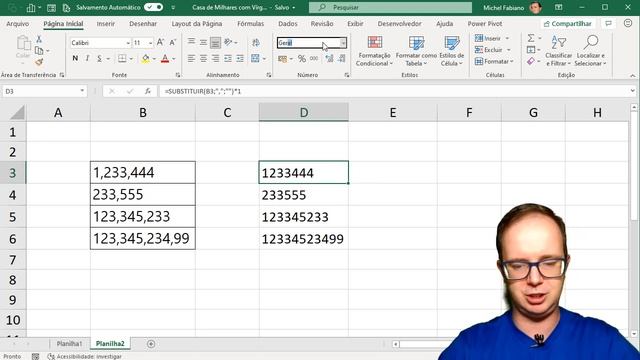
Task: Decrease font size with the smaller A icon
Action: [x=173, y=42]
